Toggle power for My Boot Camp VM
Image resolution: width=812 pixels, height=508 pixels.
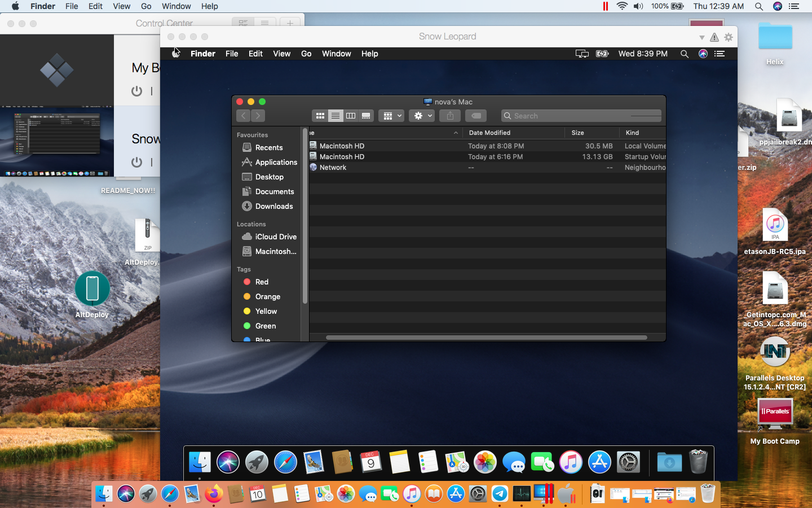click(136, 91)
